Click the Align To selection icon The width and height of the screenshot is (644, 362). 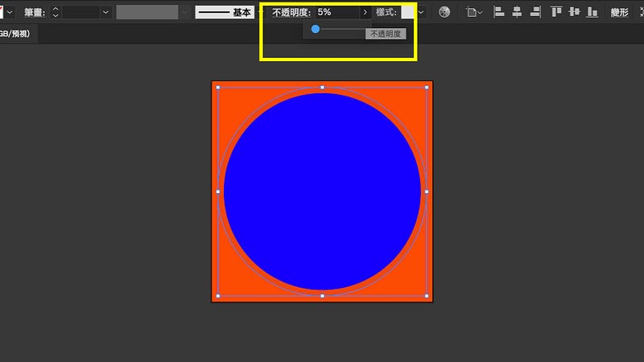point(473,12)
